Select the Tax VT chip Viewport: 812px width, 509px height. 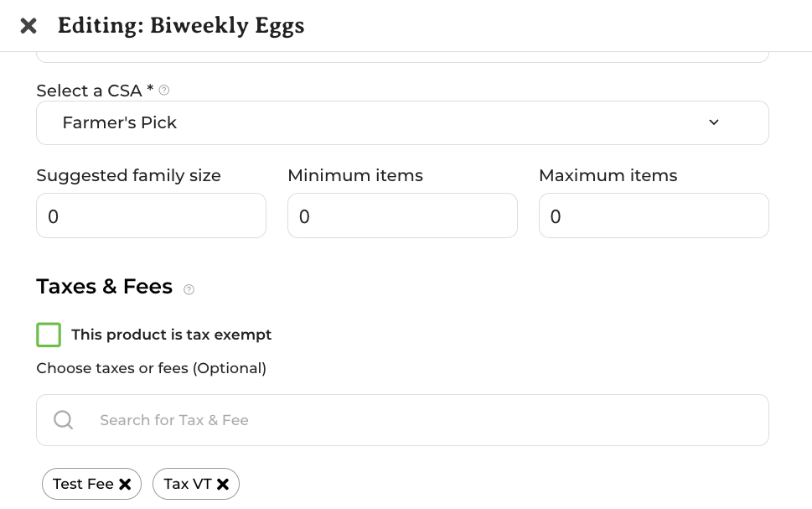[188, 484]
